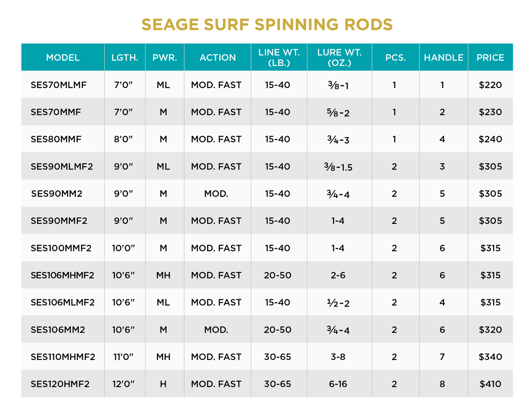The height and width of the screenshot is (412, 532).
Task: Click the $410 price cell
Action: [x=490, y=384]
